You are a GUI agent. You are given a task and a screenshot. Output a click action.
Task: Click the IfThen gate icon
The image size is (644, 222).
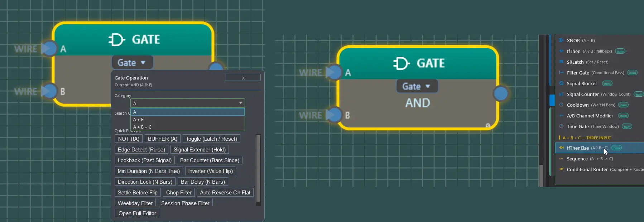point(561,51)
